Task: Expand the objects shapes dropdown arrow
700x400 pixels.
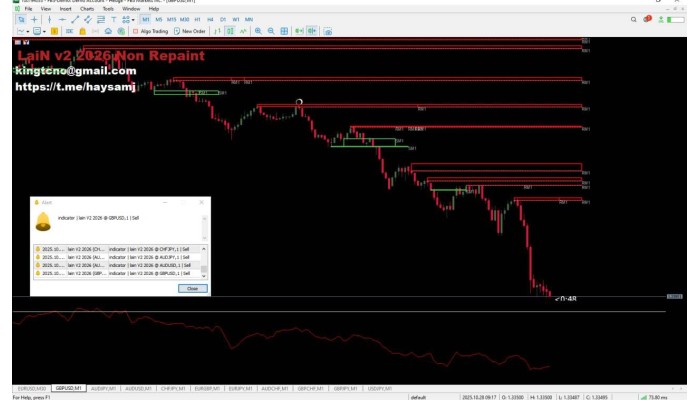Action: point(132,19)
